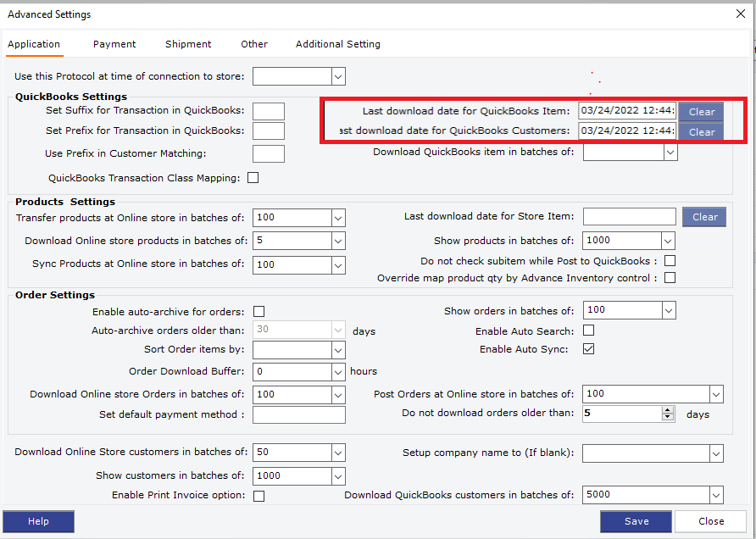Open Show orders in batches dropdown
Viewport: 756px width, 539px height.
[x=669, y=310]
